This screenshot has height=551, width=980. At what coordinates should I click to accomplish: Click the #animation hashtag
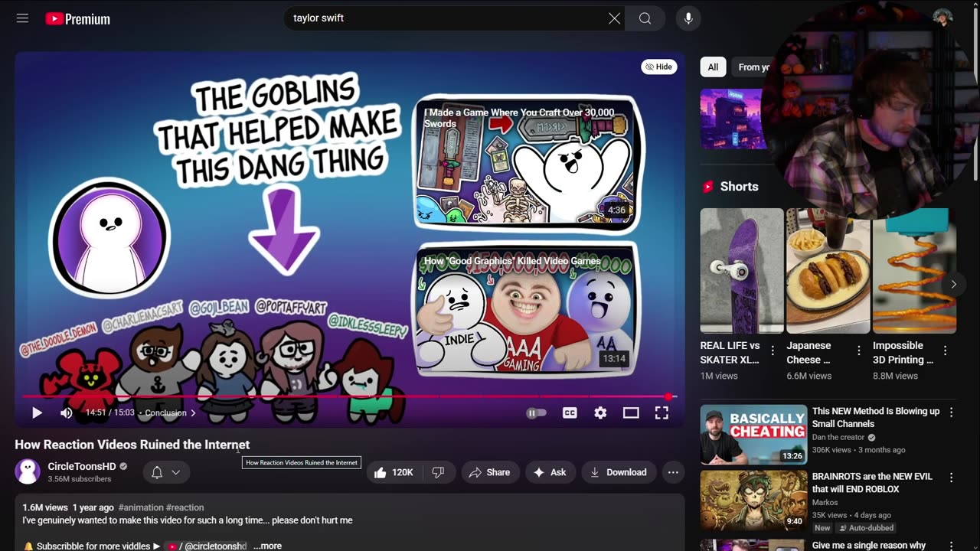[x=141, y=507]
